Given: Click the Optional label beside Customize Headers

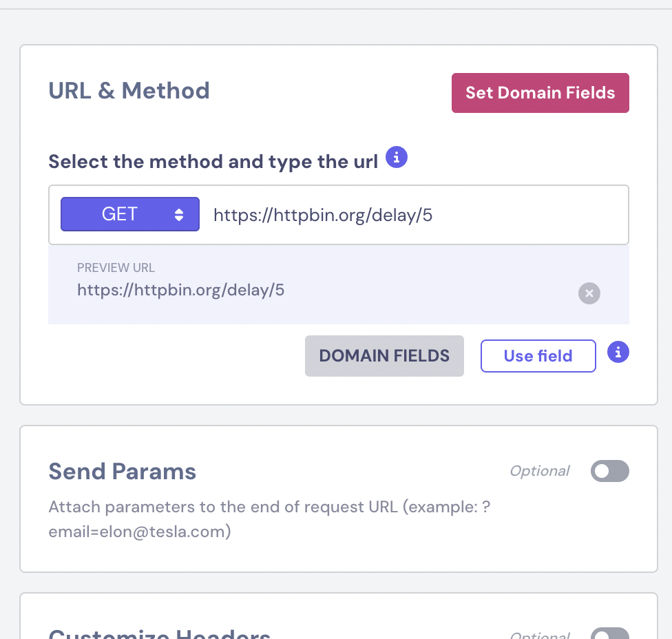Looking at the screenshot, I should [x=539, y=636].
